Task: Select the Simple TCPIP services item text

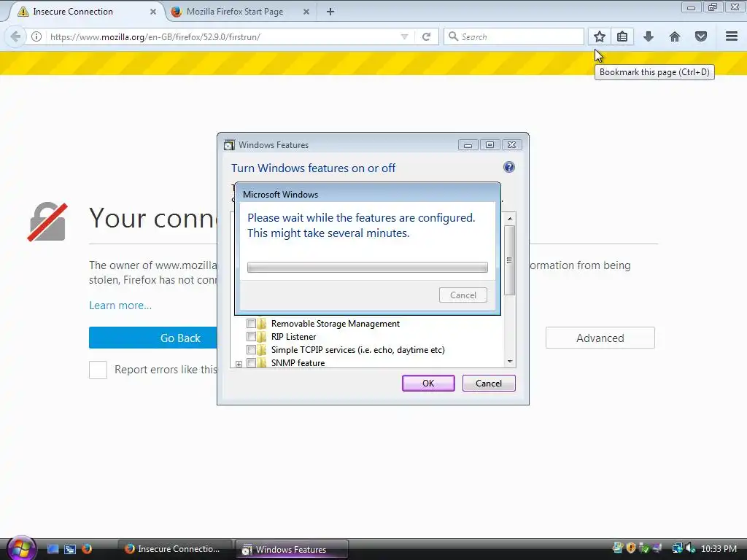Action: tap(357, 349)
